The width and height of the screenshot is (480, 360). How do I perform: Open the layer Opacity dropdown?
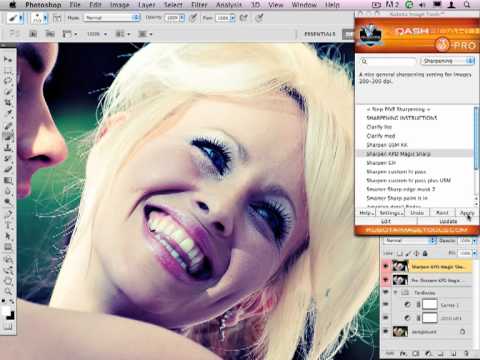(x=474, y=240)
